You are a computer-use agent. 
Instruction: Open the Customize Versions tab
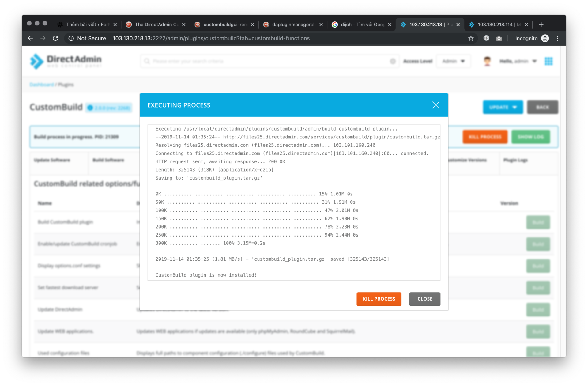468,160
